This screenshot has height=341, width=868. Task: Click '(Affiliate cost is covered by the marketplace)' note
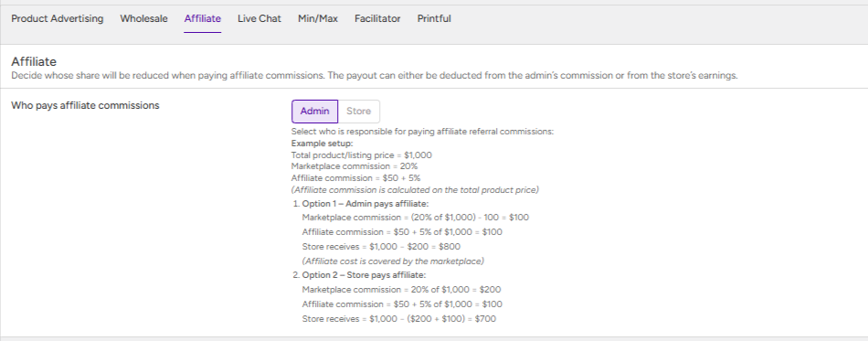[393, 261]
